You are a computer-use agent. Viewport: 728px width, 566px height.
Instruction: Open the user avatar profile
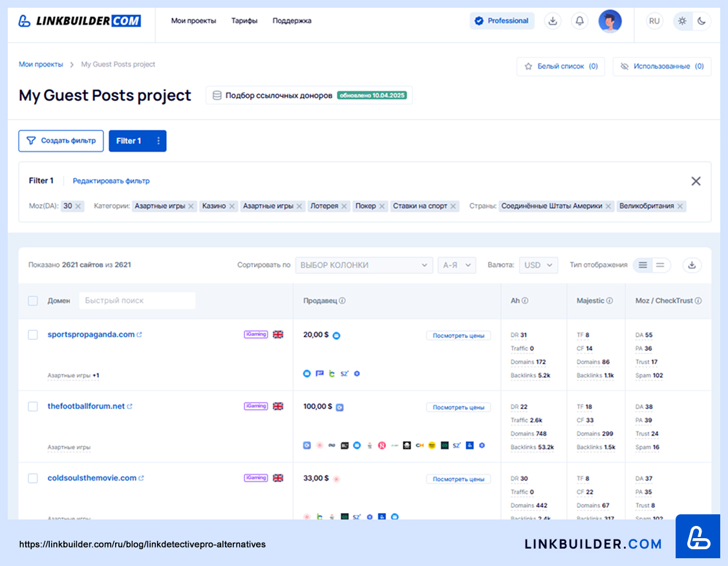(610, 21)
